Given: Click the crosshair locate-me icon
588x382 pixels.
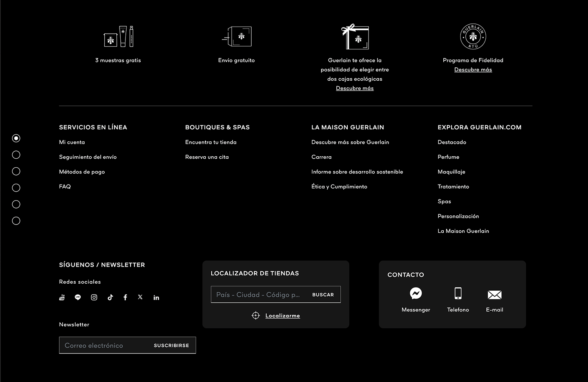Looking at the screenshot, I should pyautogui.click(x=256, y=315).
